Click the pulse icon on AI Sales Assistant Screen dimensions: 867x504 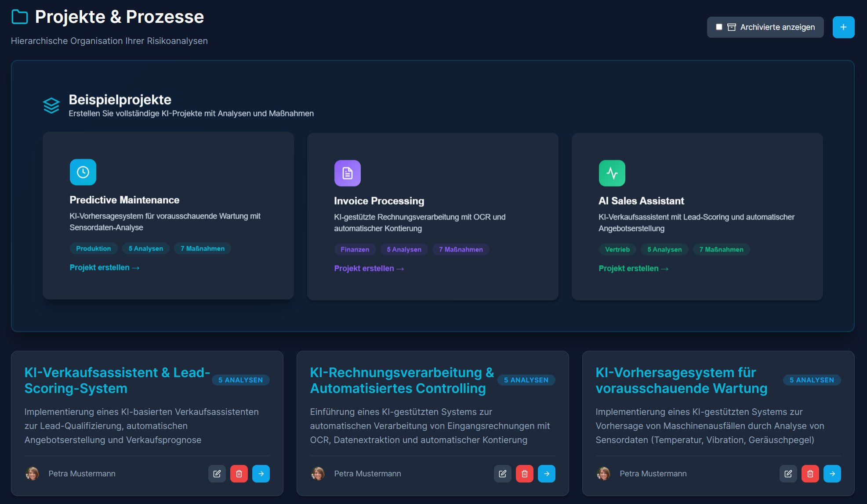pyautogui.click(x=612, y=173)
